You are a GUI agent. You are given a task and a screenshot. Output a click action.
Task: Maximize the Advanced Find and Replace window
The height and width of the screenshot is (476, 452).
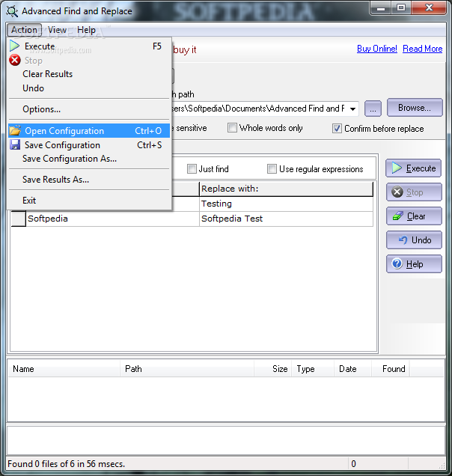(x=400, y=8)
